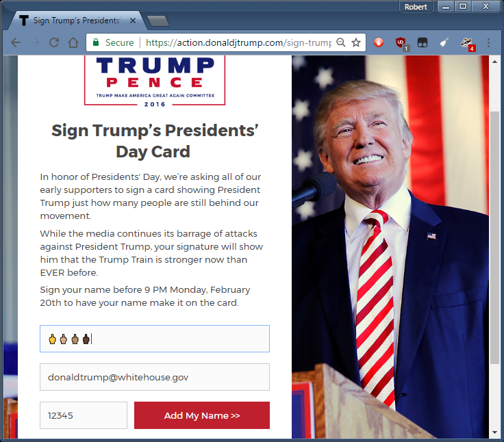Open uBlock Origin extension icon
The image size is (504, 442).
pyautogui.click(x=401, y=43)
